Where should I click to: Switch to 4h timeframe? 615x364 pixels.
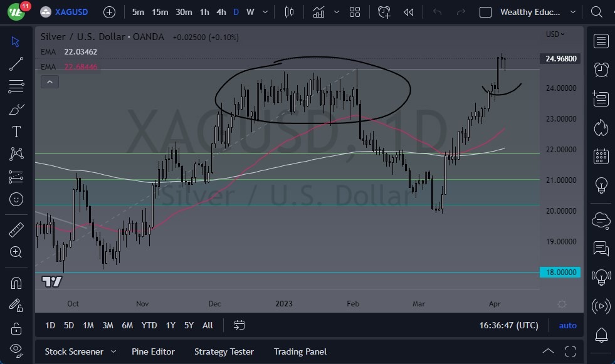221,12
